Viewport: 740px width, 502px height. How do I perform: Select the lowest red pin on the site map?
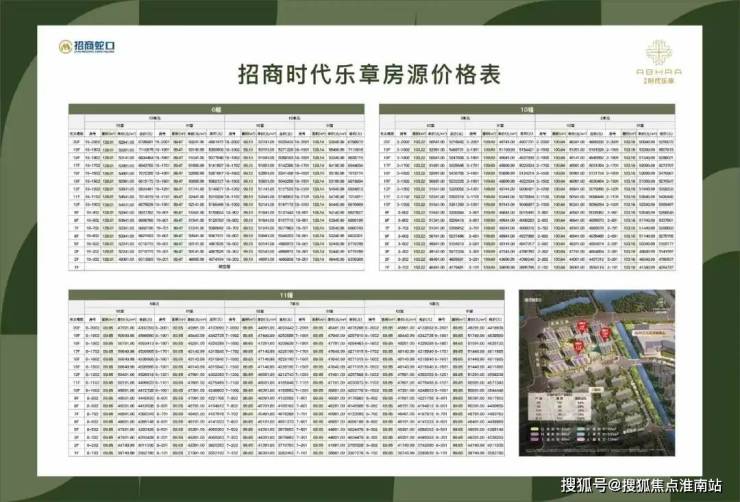tap(579, 346)
